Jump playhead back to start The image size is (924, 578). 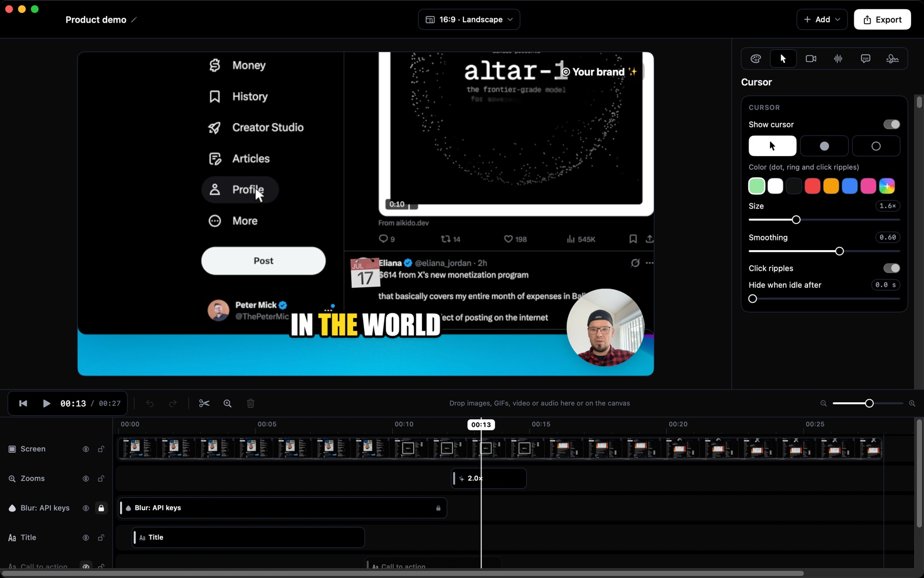23,403
